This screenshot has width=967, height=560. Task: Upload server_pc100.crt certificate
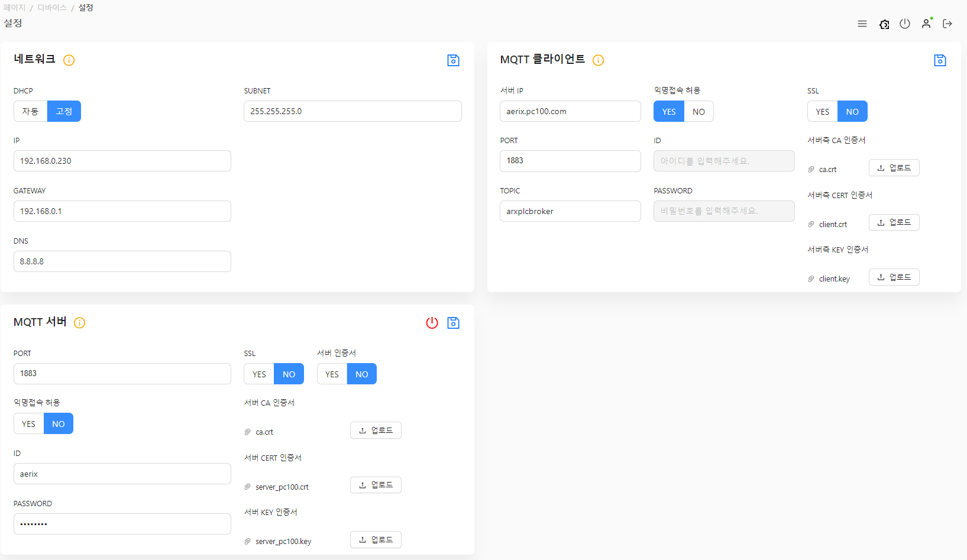click(376, 485)
